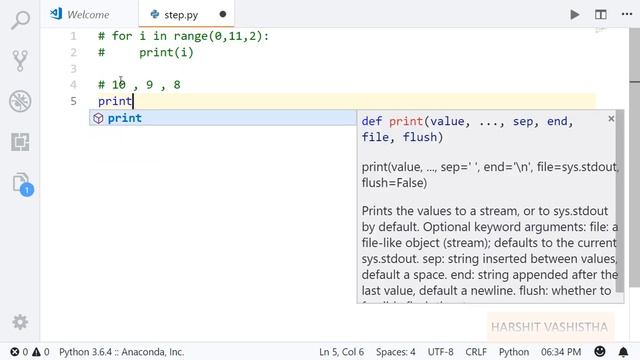Viewport: 640px width, 360px height.
Task: Open the Search view in the activity bar
Action: coord(20,20)
